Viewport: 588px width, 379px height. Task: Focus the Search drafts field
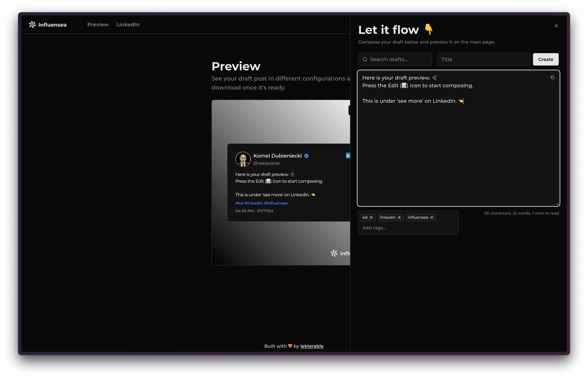(395, 59)
